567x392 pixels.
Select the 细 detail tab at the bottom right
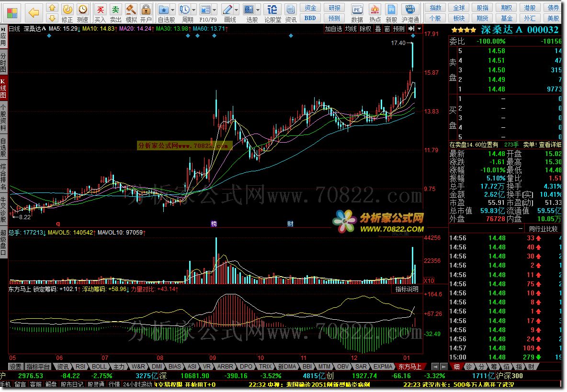[456, 366]
